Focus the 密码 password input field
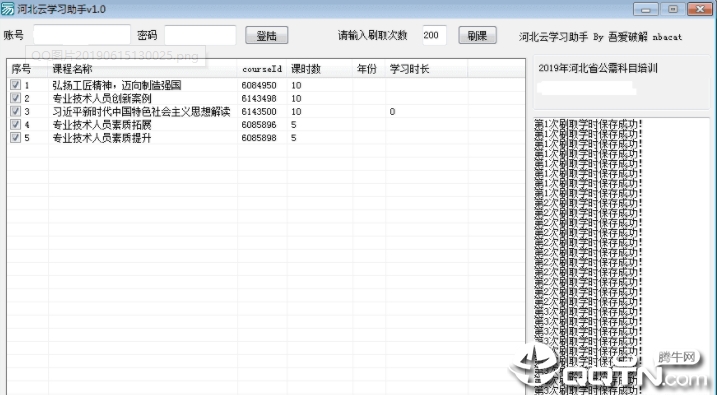The image size is (717, 395). coord(200,35)
